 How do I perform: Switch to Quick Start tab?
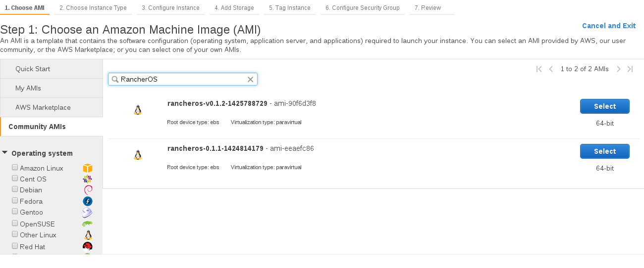(33, 69)
